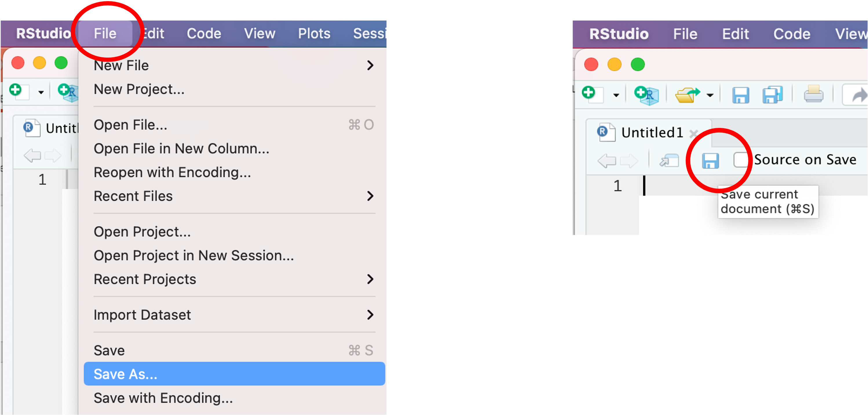This screenshot has height=415, width=868.
Task: Click the Save All documents icon
Action: point(772,95)
